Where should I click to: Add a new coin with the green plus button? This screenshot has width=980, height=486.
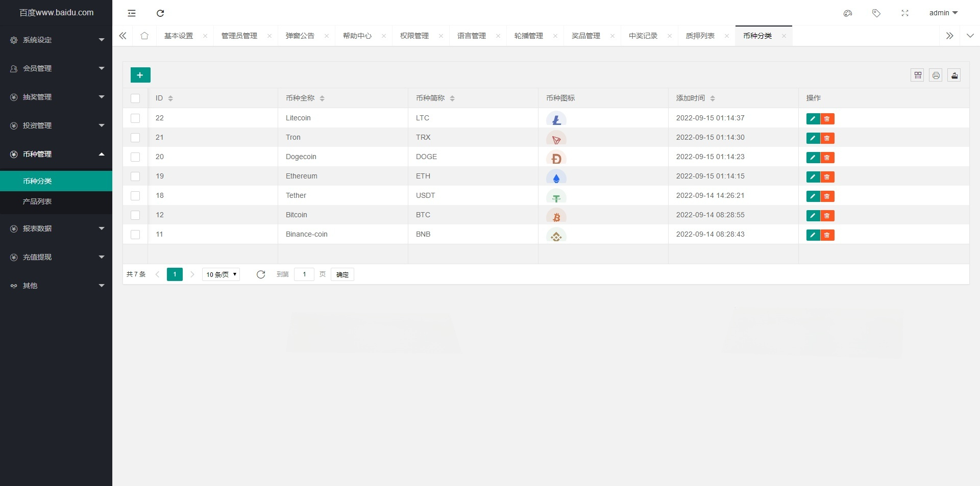[x=140, y=74]
